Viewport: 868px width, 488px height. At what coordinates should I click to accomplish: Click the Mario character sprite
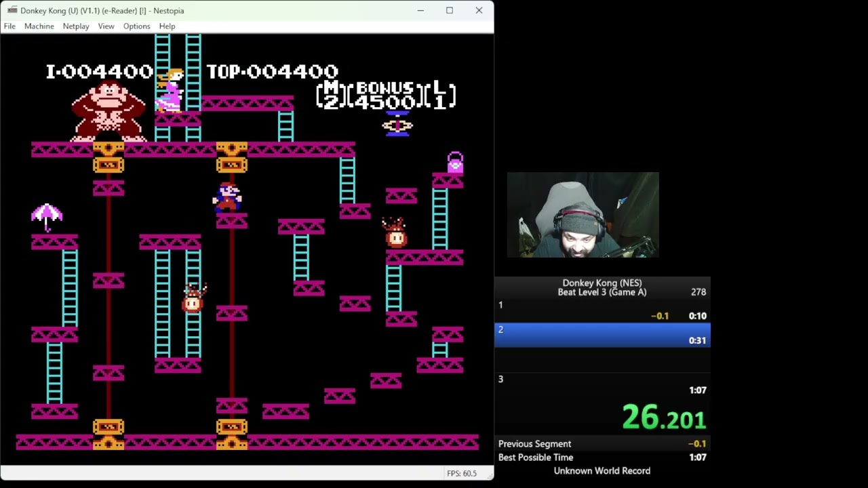click(x=227, y=197)
